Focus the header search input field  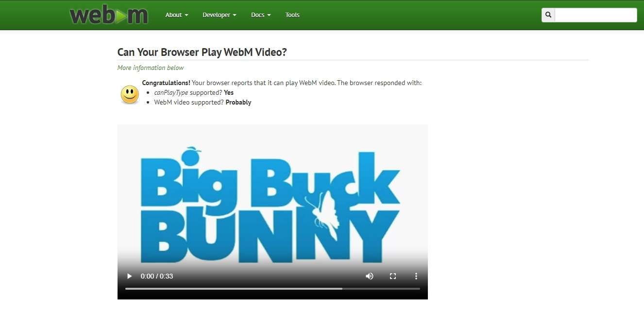(x=595, y=15)
